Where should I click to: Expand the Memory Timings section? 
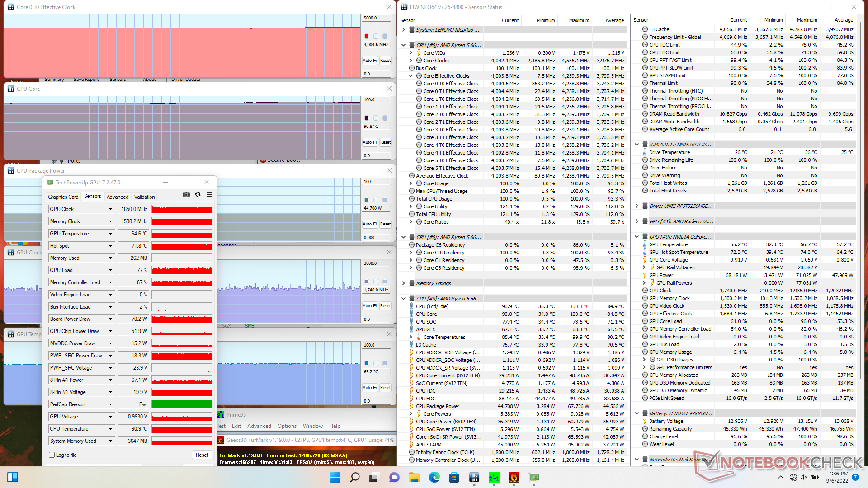403,283
